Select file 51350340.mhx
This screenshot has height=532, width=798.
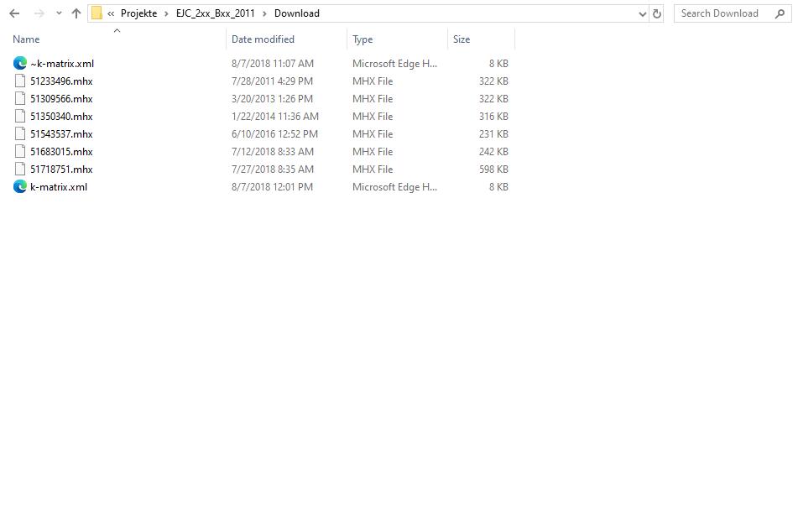pyautogui.click(x=61, y=117)
